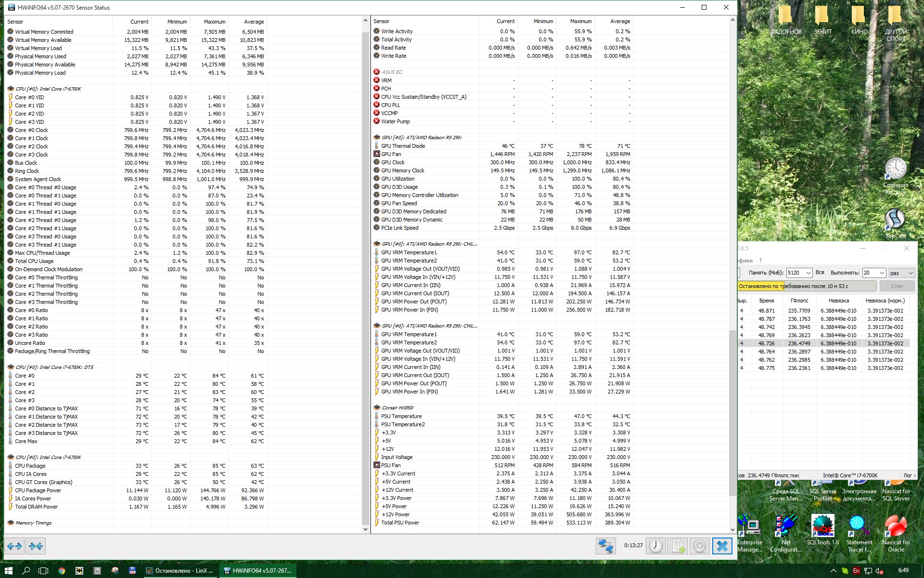This screenshot has height=578, width=924.
Task: Open the '?' help menu in LinX
Action: (x=761, y=261)
